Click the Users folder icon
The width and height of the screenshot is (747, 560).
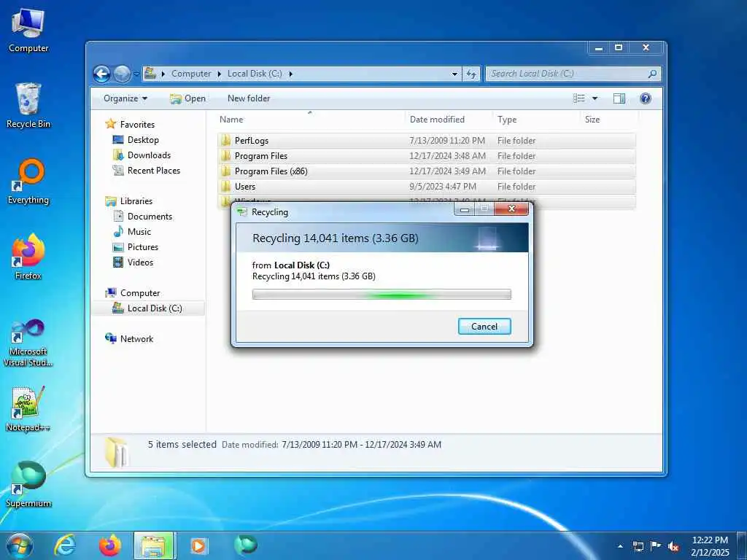pos(226,186)
